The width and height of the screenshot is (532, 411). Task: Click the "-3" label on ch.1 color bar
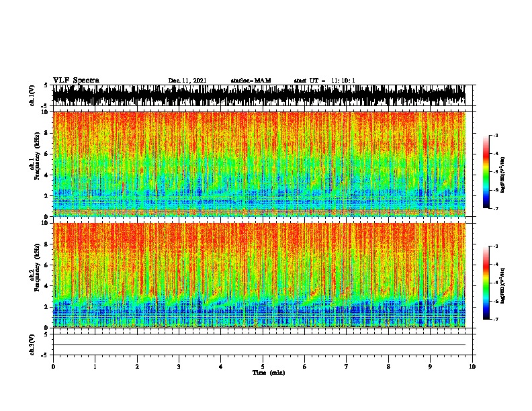point(496,136)
